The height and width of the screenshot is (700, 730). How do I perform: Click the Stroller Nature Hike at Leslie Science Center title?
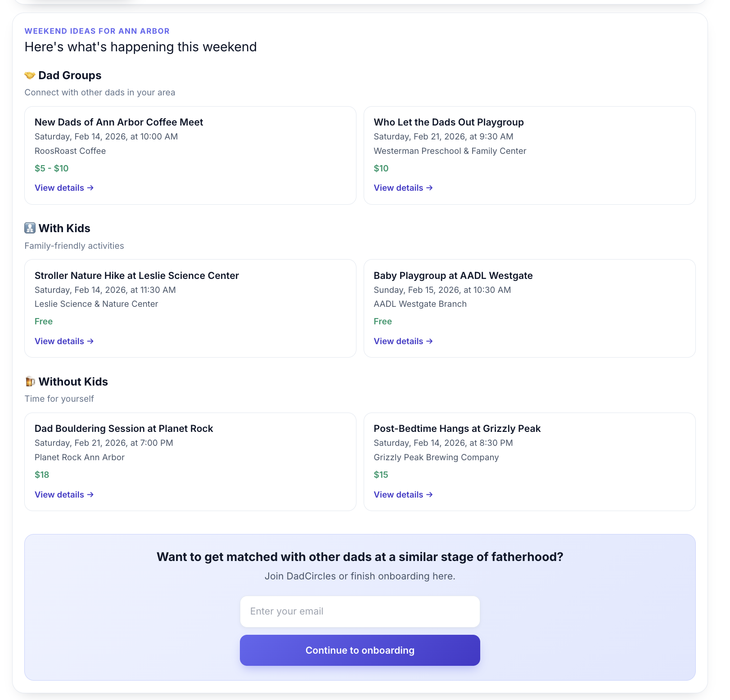(137, 275)
